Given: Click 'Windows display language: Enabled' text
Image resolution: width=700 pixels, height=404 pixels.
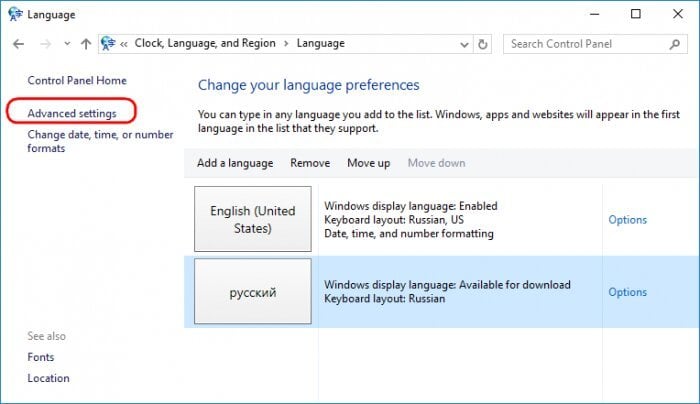Looking at the screenshot, I should tap(411, 206).
